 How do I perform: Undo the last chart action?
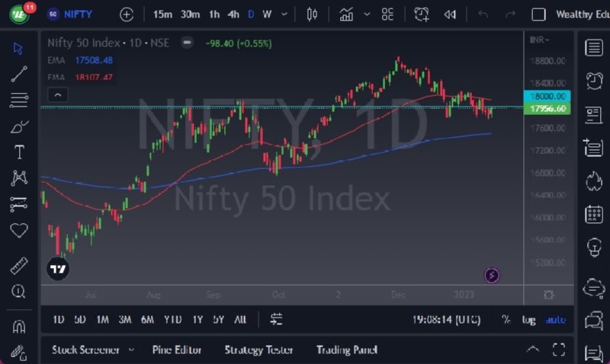coord(483,14)
